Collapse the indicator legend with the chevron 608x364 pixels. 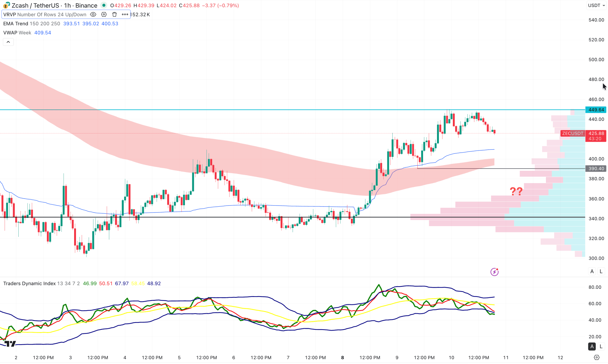(8, 42)
